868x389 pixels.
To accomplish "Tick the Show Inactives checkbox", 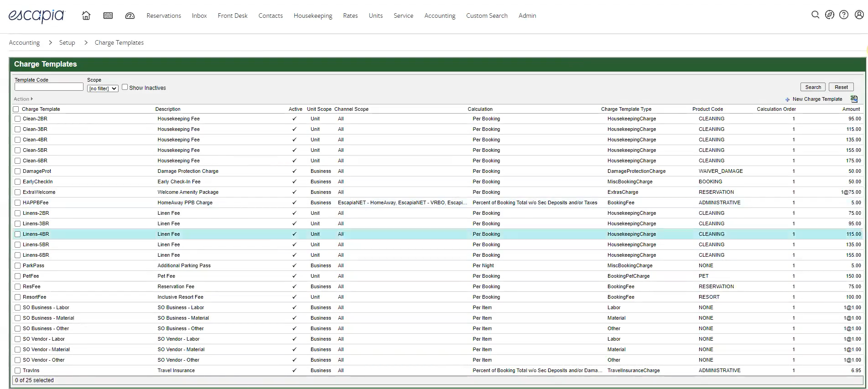I will (x=125, y=87).
